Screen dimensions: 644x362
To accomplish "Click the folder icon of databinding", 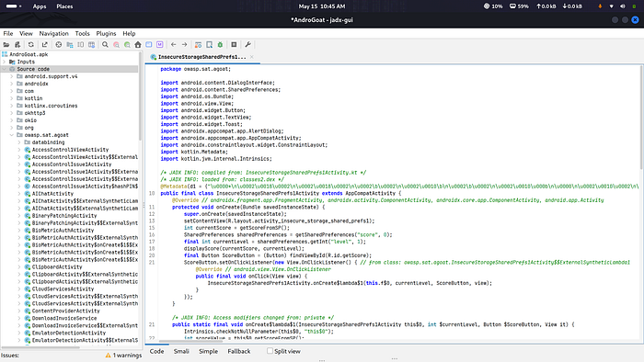I will click(x=28, y=142).
